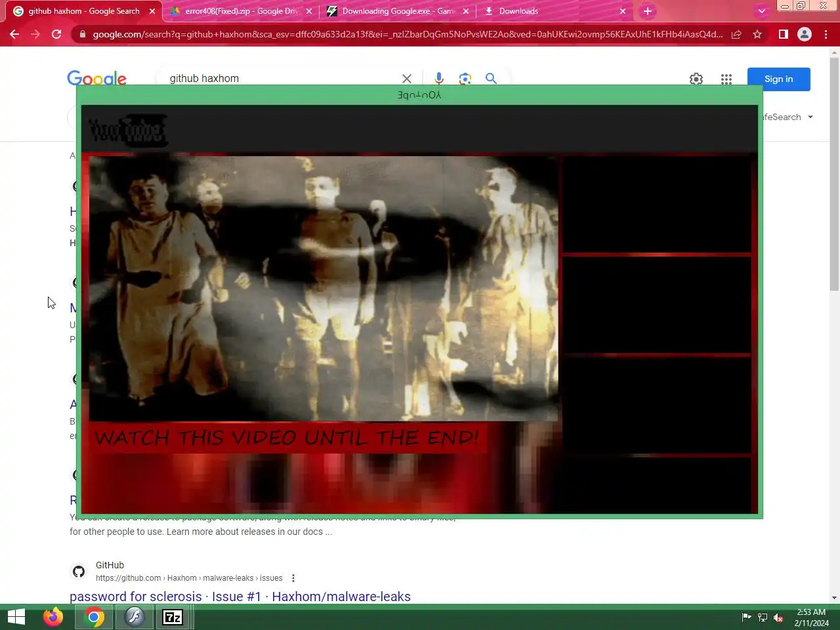Viewport: 840px width, 630px height.
Task: Open Google Lens image search icon
Action: coord(465,79)
